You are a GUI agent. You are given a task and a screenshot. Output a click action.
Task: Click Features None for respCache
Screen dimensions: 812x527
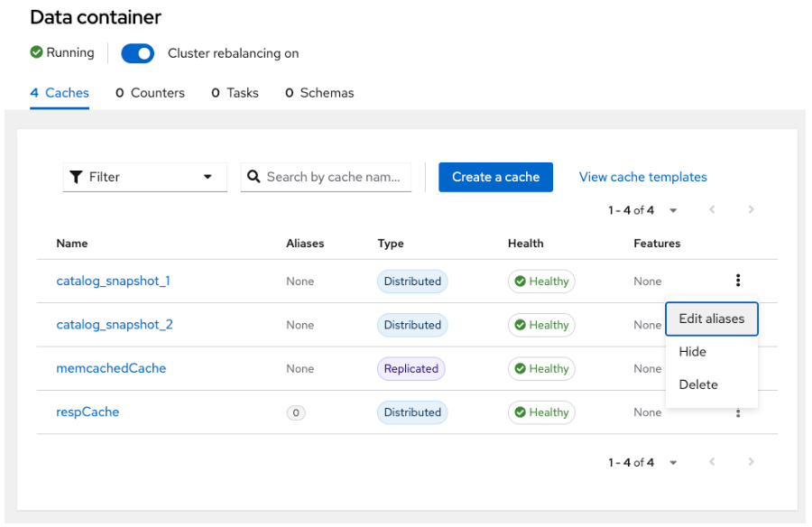pyautogui.click(x=647, y=412)
